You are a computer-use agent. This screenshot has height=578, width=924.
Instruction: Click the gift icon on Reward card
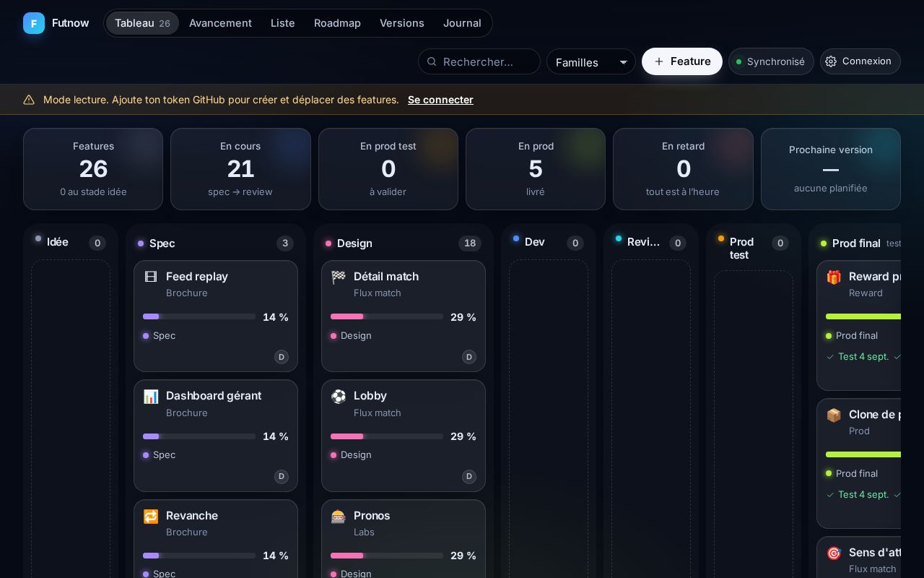pyautogui.click(x=834, y=277)
